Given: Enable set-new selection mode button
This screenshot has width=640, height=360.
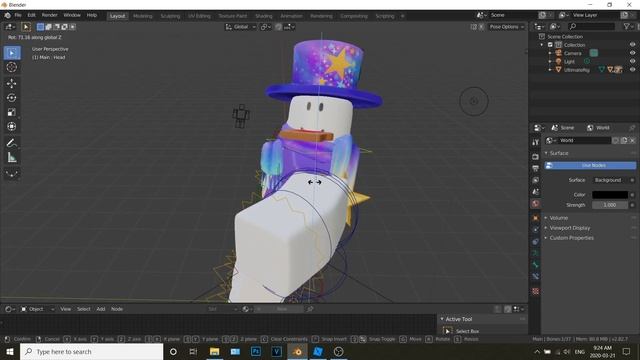Looking at the screenshot, I should (40, 27).
